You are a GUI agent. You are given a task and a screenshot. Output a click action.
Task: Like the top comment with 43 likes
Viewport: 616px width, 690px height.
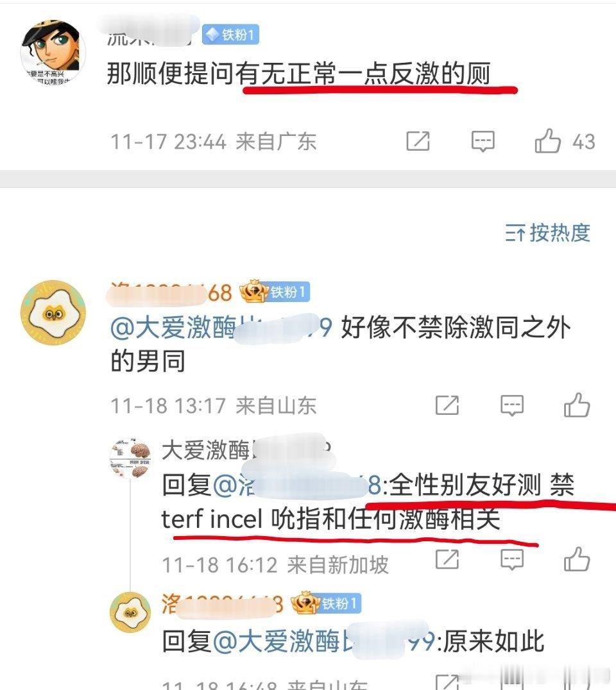point(548,141)
